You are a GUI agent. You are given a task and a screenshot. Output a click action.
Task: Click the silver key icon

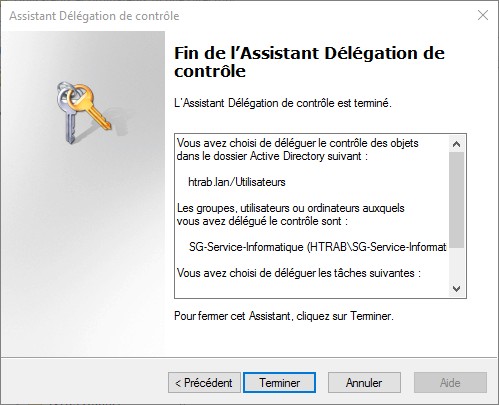[68, 115]
